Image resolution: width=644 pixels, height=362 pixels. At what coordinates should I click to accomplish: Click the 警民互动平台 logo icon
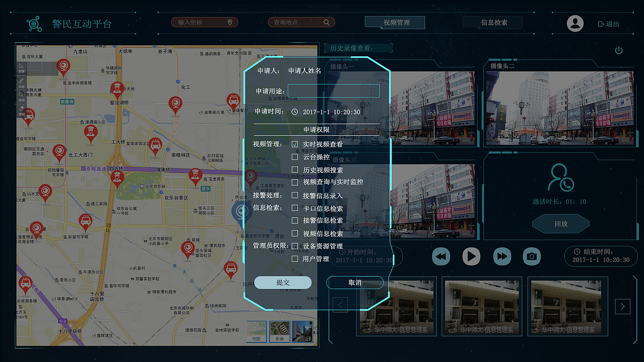[34, 23]
